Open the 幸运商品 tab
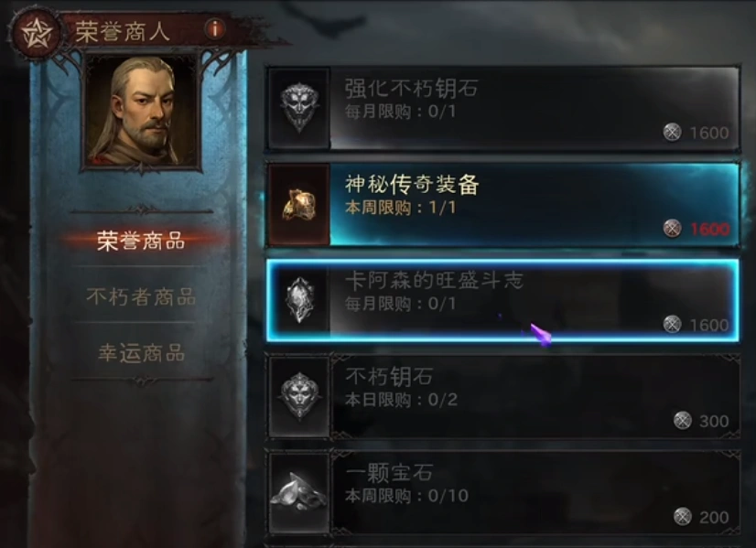 click(x=141, y=353)
